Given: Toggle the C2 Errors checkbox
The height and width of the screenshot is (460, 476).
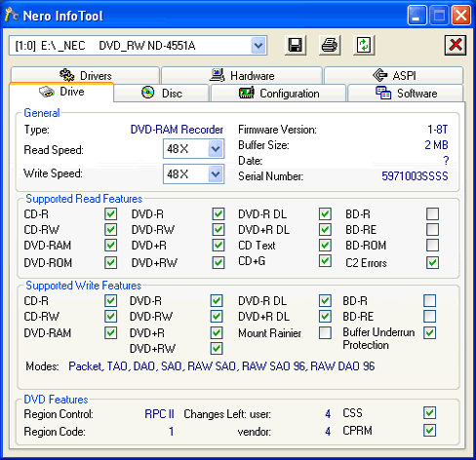Looking at the screenshot, I should click(x=432, y=262).
